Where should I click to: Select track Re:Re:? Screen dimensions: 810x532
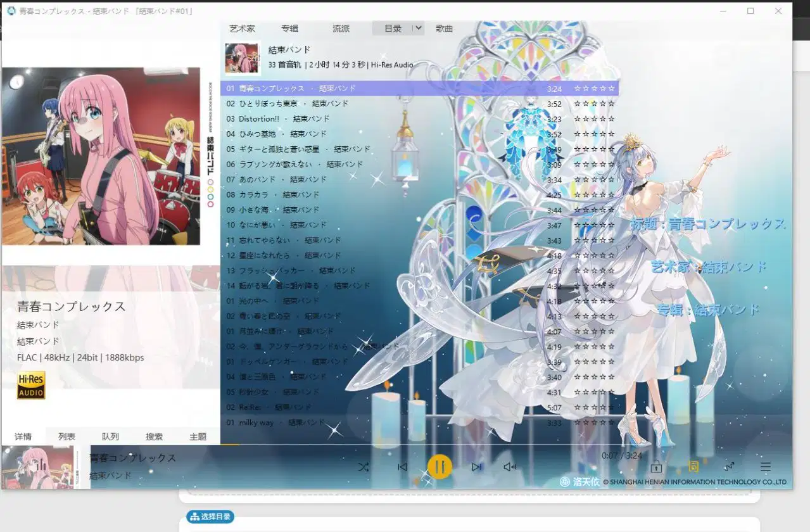[419, 408]
